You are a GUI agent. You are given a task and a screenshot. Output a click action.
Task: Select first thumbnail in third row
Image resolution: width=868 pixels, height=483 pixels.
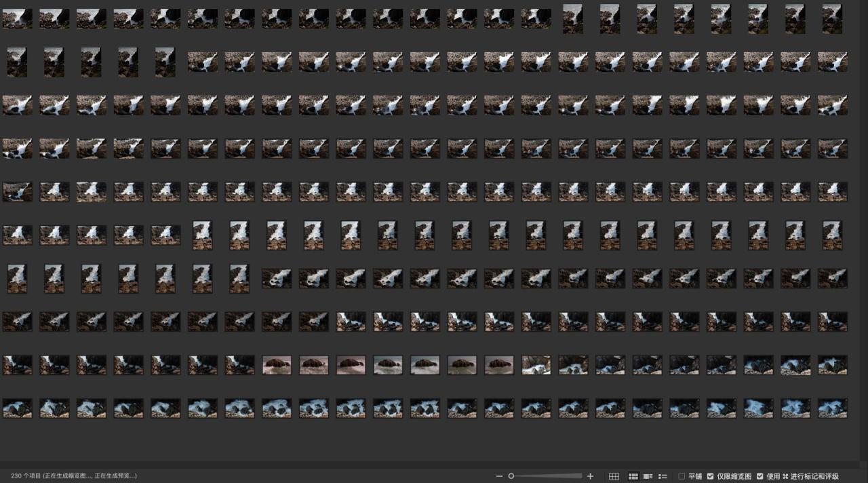17,105
